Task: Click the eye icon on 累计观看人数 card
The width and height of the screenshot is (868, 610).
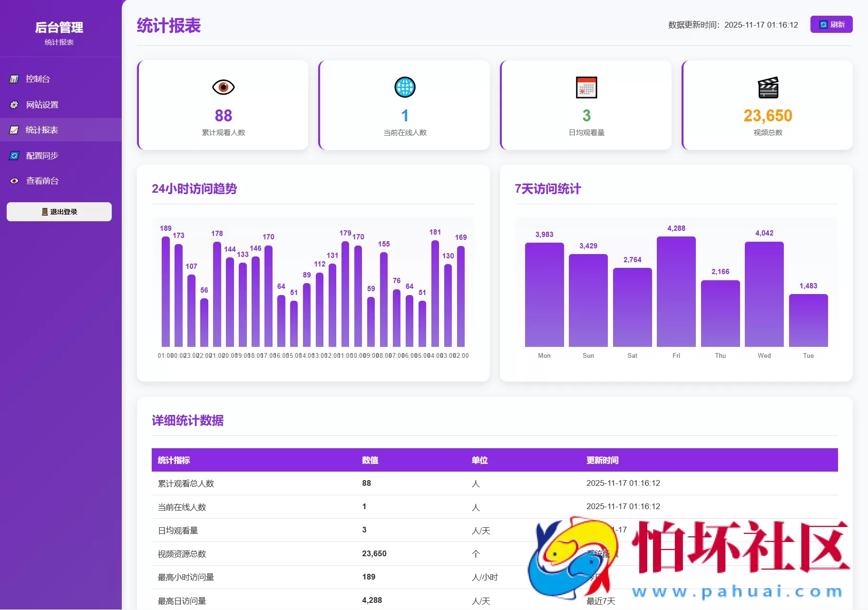Action: (x=223, y=87)
